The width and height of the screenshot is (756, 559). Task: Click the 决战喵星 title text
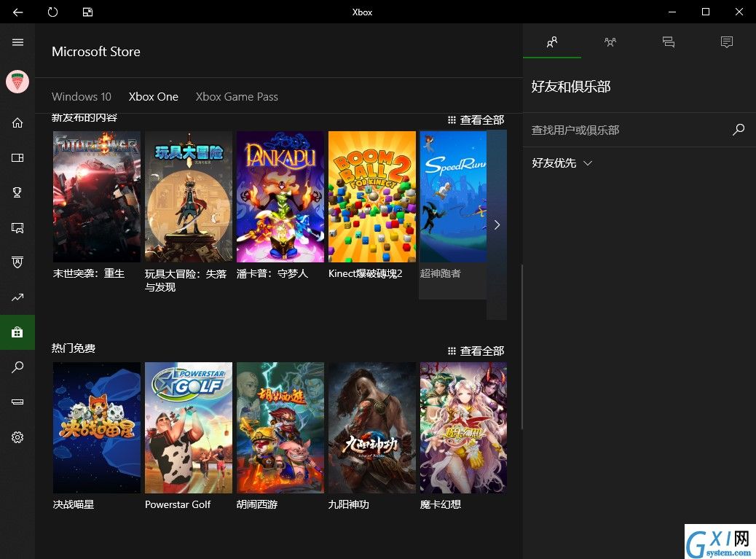tap(74, 504)
